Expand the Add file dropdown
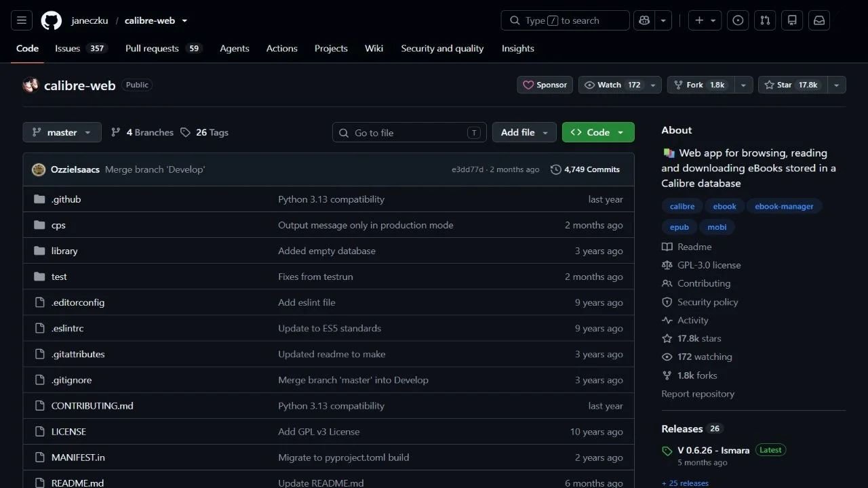Viewport: 868px width, 488px height. click(x=524, y=132)
